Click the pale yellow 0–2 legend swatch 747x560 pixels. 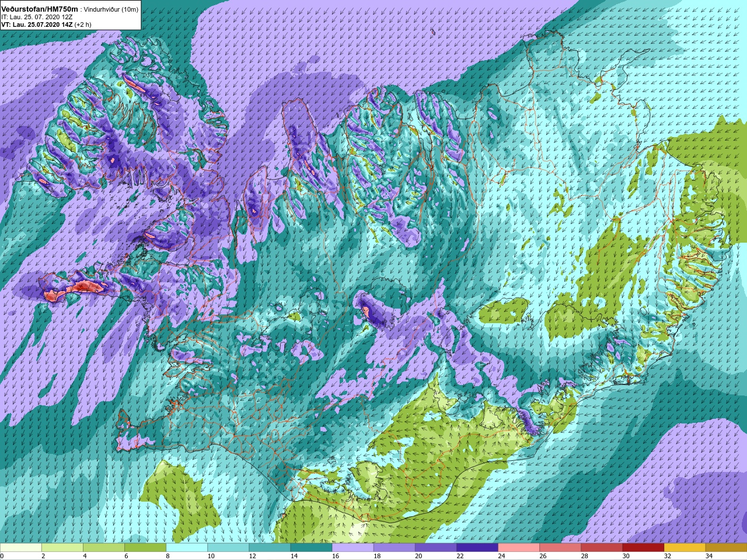(21, 548)
